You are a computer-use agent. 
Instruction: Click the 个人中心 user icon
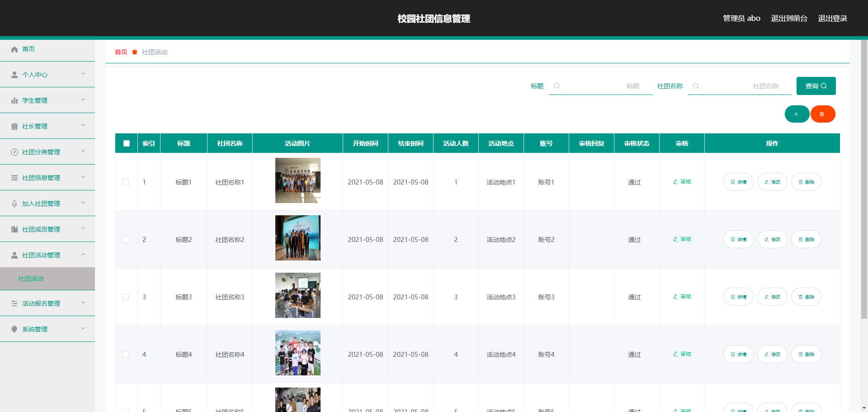pos(14,75)
